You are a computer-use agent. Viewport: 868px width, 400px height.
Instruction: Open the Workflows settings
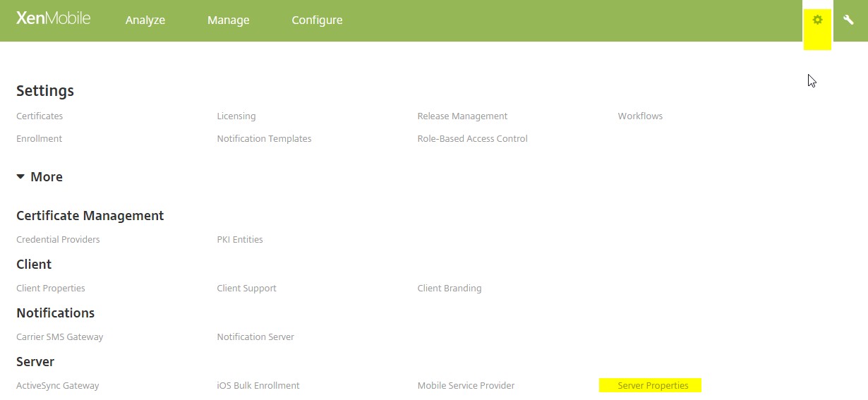click(640, 116)
